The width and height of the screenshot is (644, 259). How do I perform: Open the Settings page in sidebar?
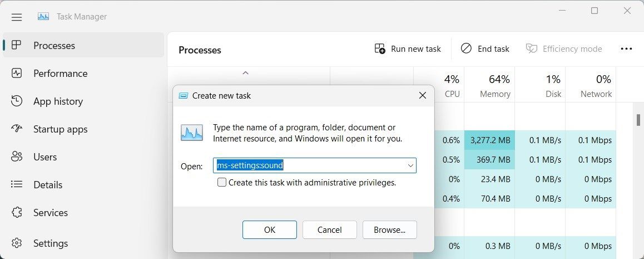83,243
